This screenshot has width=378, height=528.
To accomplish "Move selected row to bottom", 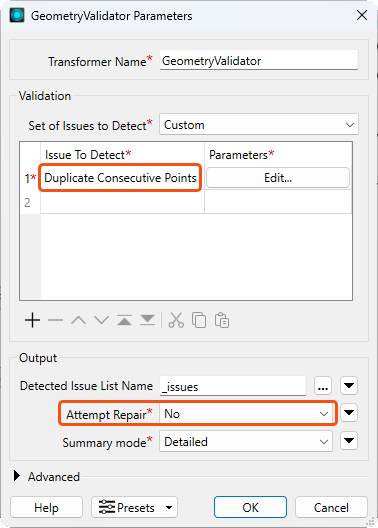I will click(147, 320).
